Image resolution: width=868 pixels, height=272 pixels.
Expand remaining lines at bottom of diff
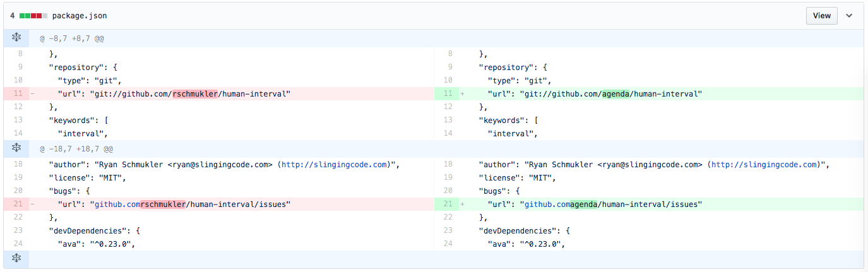pyautogui.click(x=16, y=258)
